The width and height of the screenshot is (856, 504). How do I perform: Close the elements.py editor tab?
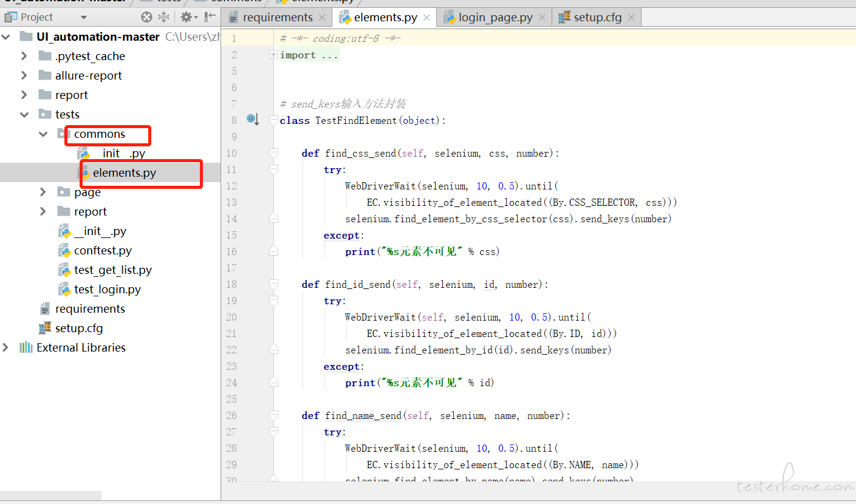(426, 18)
